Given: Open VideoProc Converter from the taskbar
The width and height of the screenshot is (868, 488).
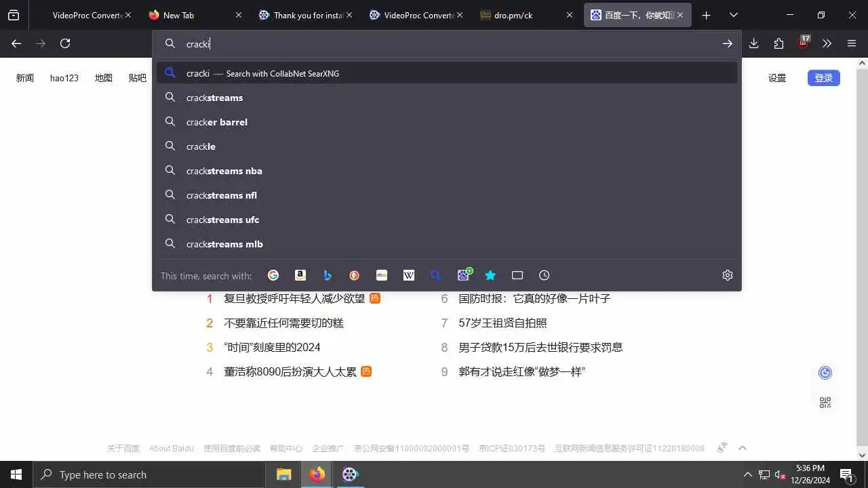Looking at the screenshot, I should [350, 474].
